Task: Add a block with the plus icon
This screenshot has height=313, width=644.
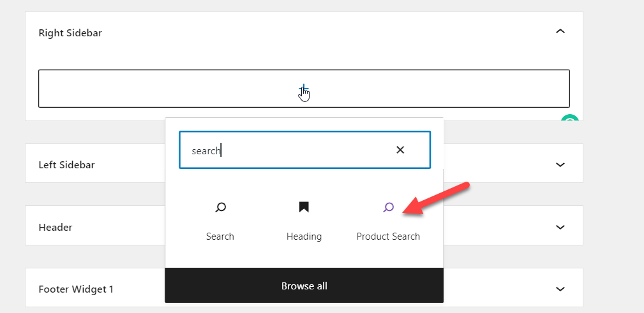Action: click(x=304, y=88)
